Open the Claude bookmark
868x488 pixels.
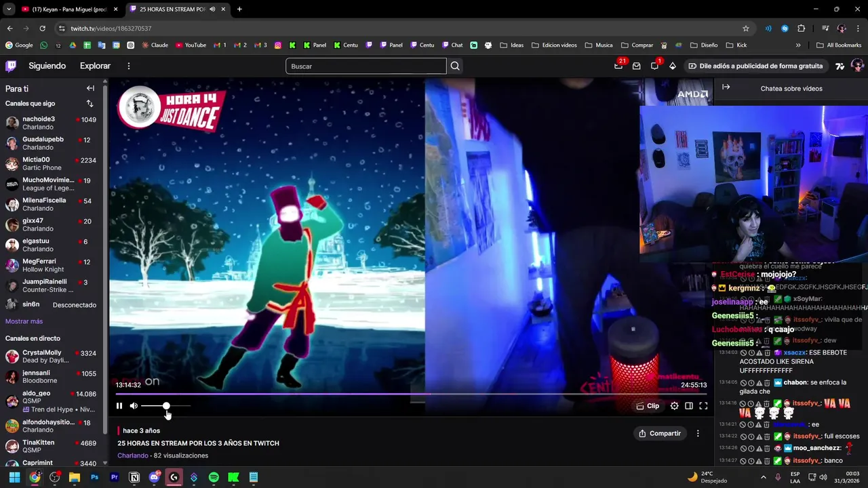click(155, 45)
